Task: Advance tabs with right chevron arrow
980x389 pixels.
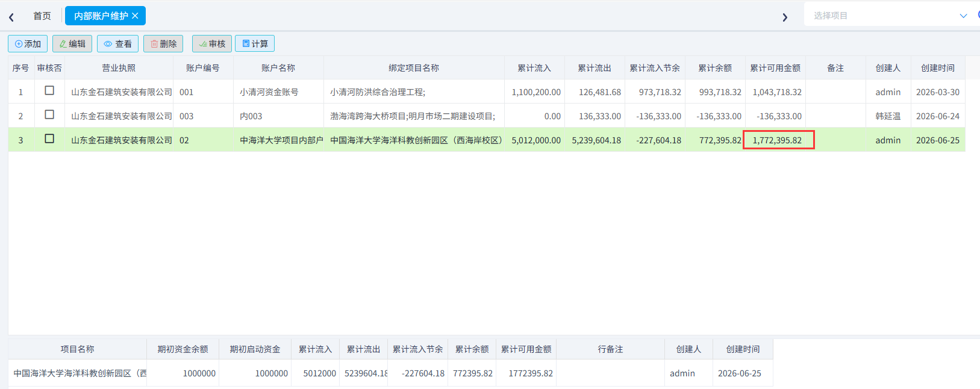Action: pos(785,17)
